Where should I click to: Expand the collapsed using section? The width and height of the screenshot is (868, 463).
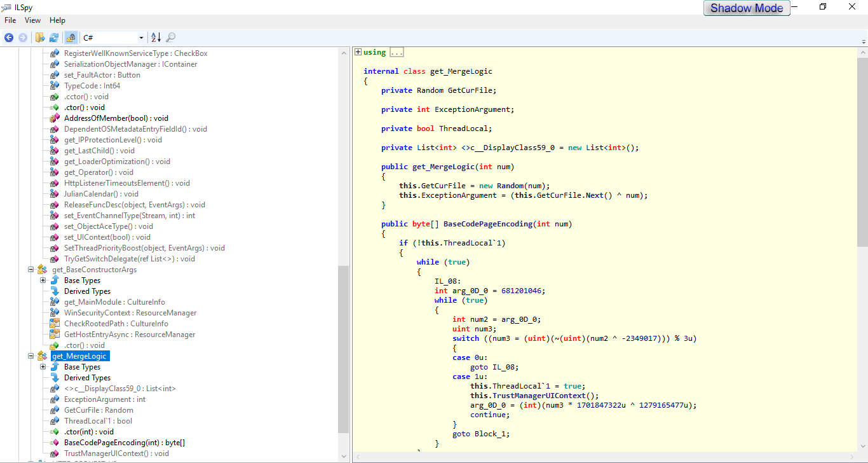358,52
